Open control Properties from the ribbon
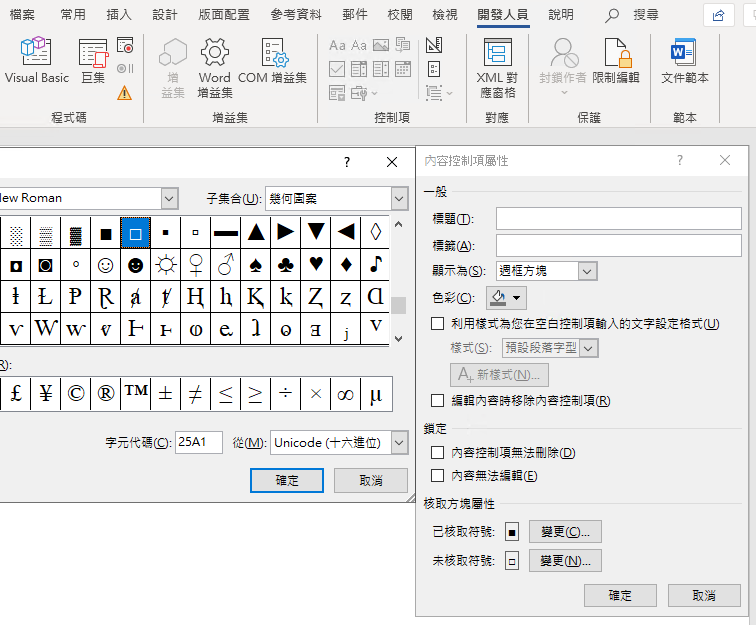Screen dimensions: 756x625 (434, 69)
